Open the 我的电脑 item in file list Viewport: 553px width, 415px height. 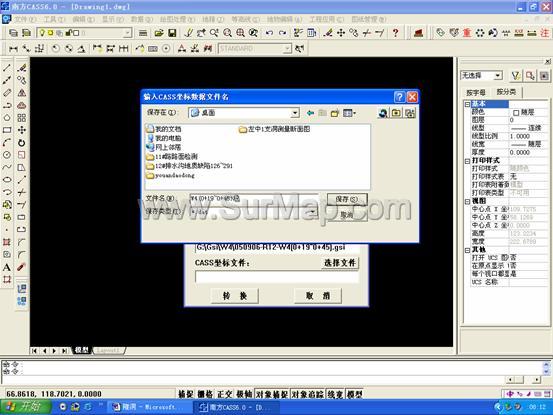(164, 138)
